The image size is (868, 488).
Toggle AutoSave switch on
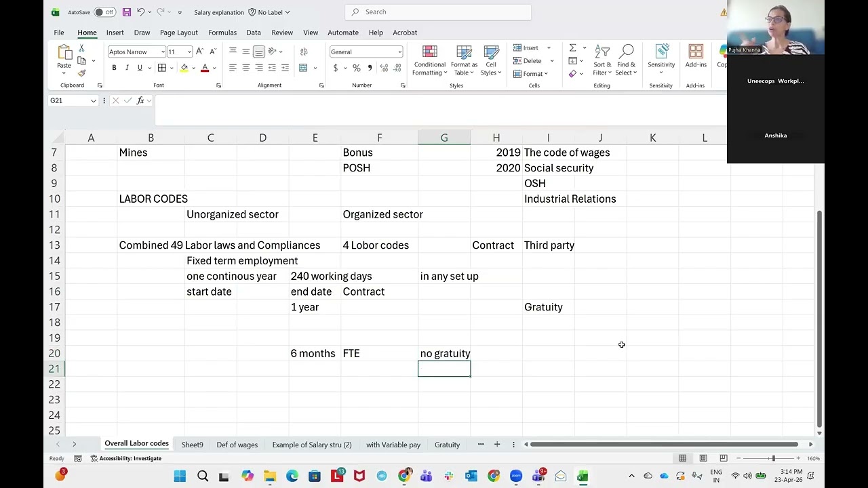click(x=104, y=12)
